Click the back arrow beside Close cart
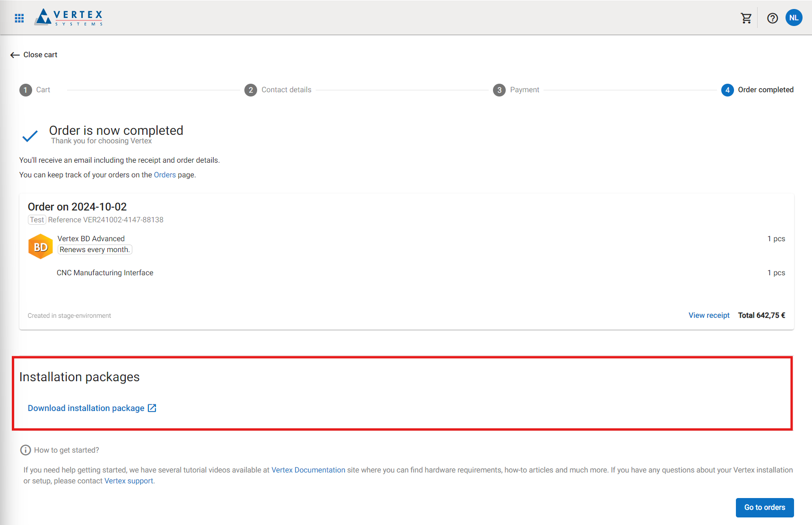The image size is (812, 525). click(15, 55)
